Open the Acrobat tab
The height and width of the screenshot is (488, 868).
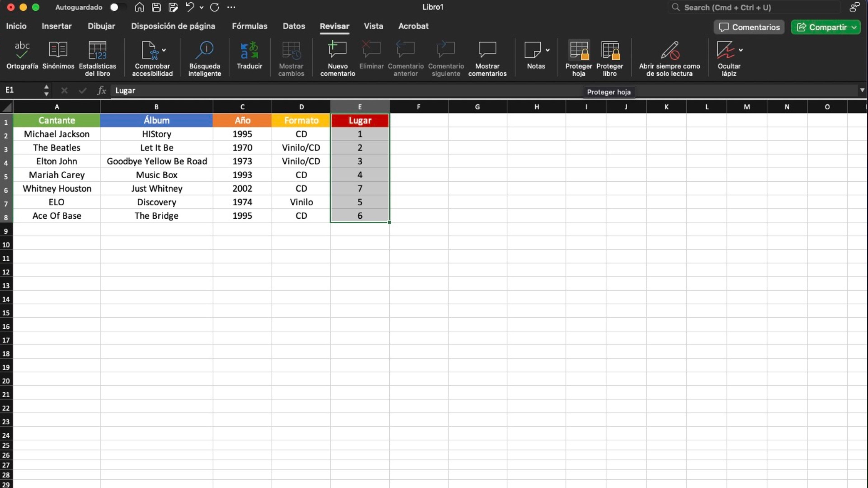pyautogui.click(x=413, y=26)
